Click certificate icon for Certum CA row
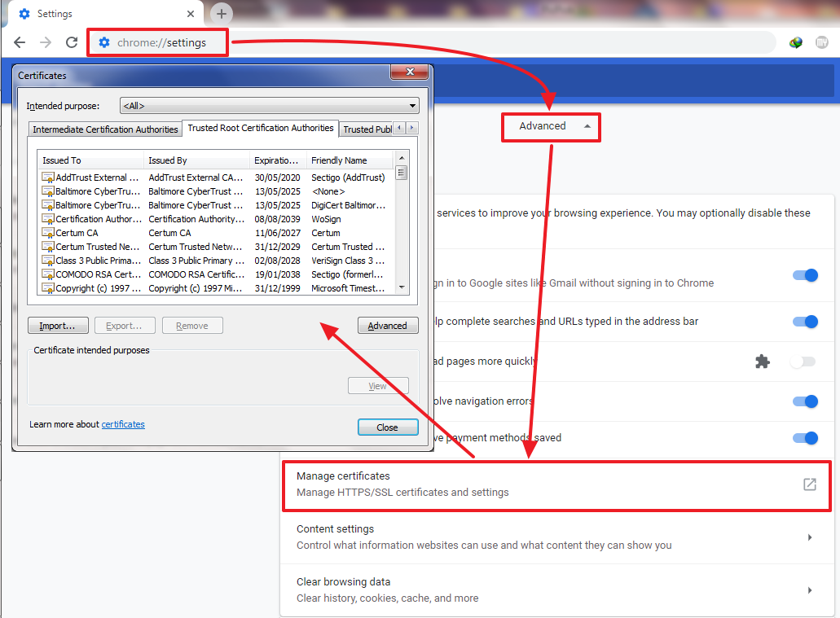The width and height of the screenshot is (840, 618). (48, 233)
